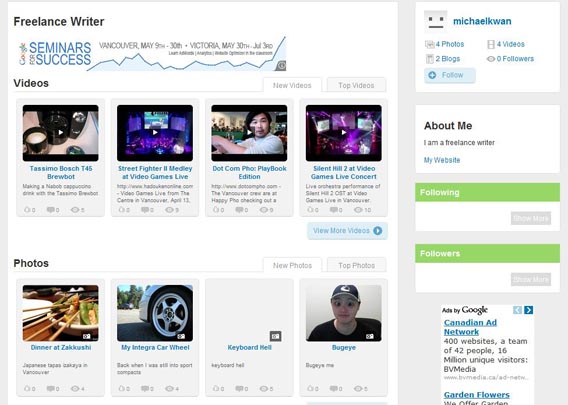
Task: Open Street Fighter II Medley title link
Action: tap(155, 172)
